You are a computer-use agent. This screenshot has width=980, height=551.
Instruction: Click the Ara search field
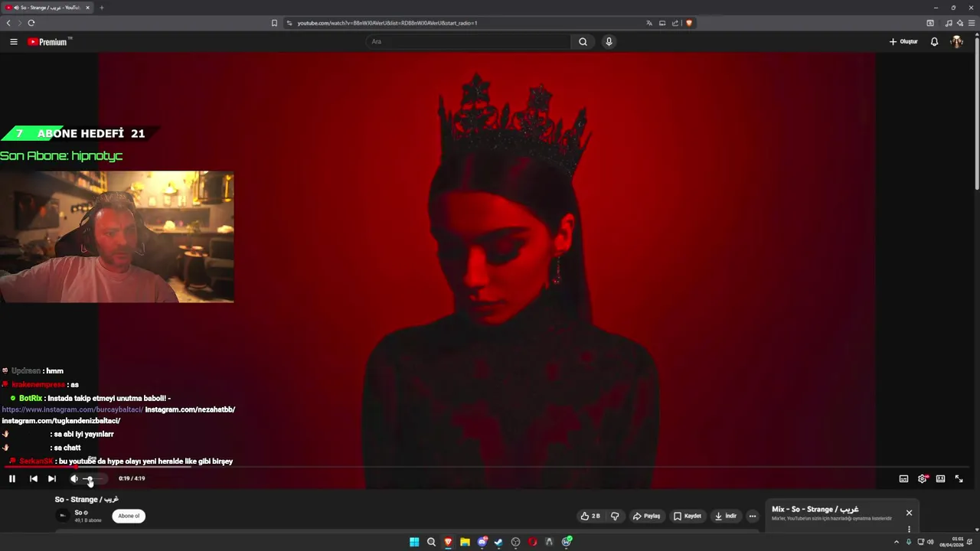tap(468, 42)
